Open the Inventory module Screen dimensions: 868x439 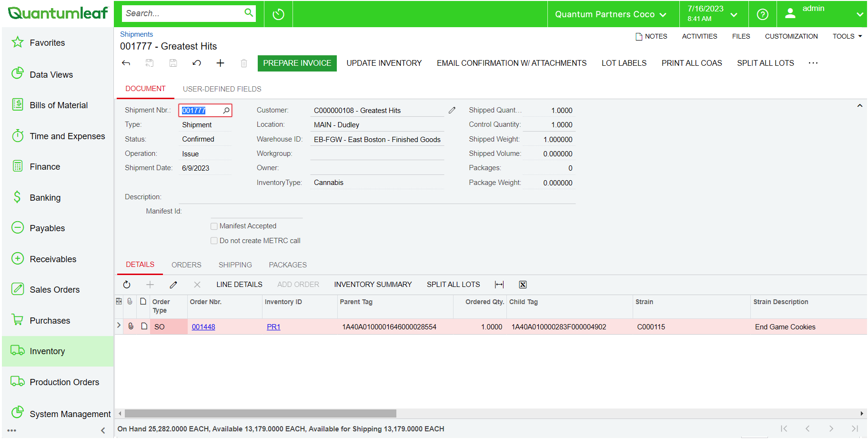[x=58, y=351]
